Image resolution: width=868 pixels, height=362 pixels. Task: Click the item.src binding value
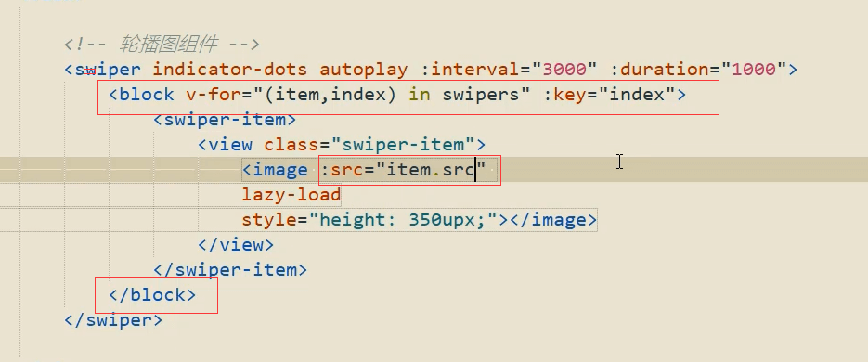(x=430, y=170)
